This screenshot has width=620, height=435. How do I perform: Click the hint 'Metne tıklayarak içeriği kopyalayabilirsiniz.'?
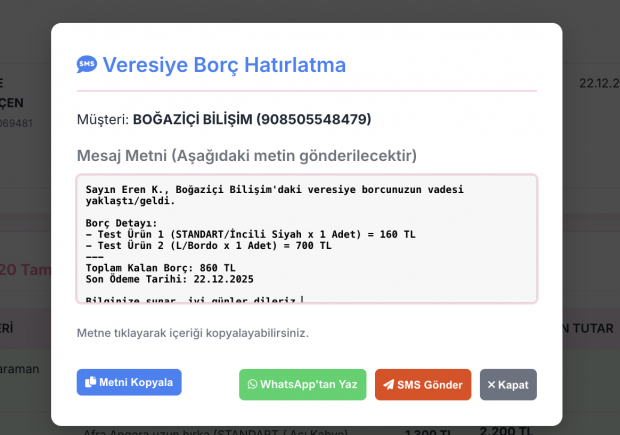click(x=193, y=333)
